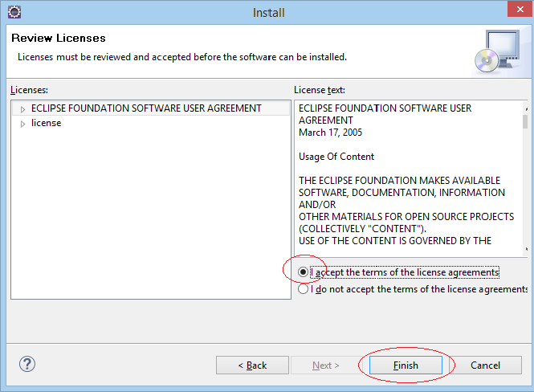
Task: Click the "Review Licenses" heading
Action: pyautogui.click(x=59, y=38)
